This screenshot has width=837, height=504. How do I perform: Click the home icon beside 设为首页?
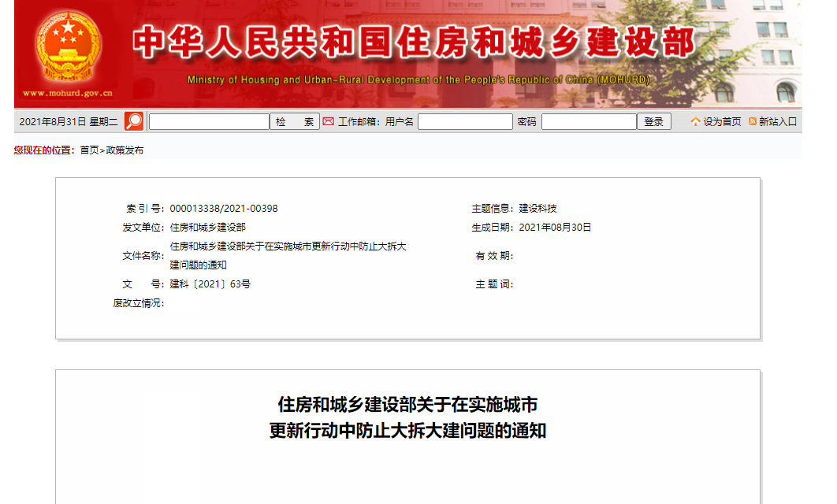click(x=695, y=121)
